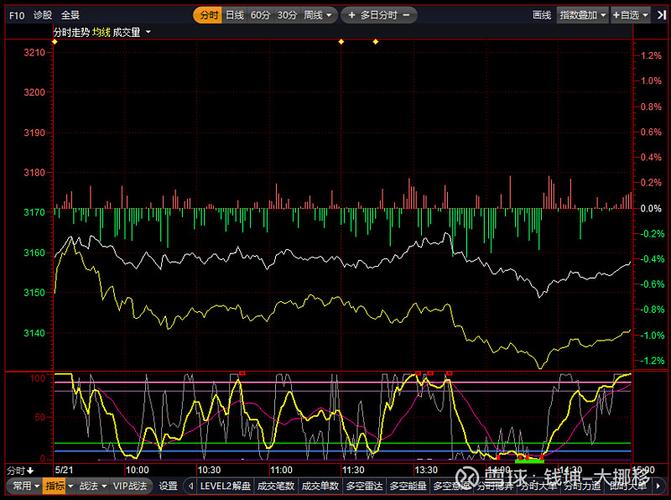Collapse the side panel with the arrow-bar icon

coord(662,15)
